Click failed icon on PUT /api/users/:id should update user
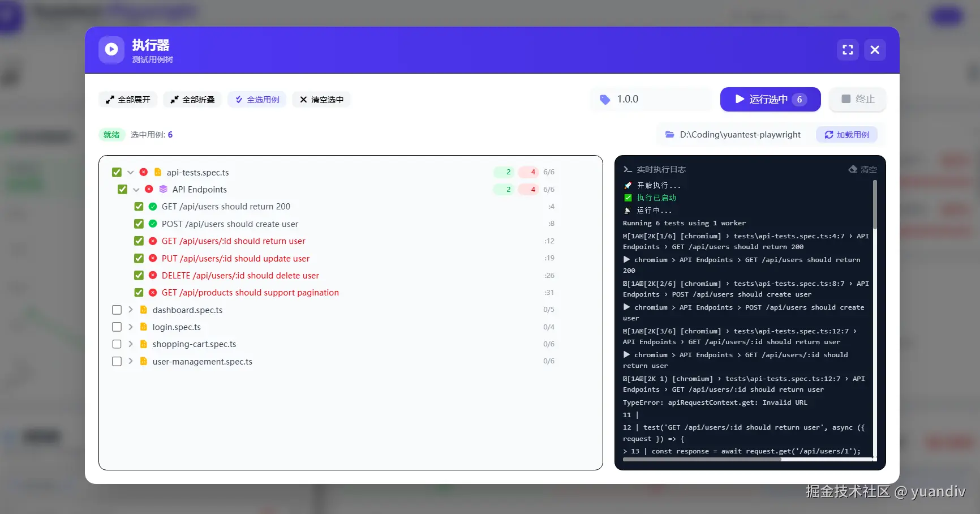The image size is (980, 514). coord(153,258)
